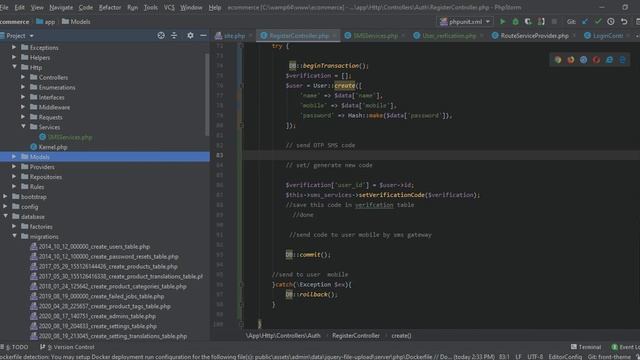Open the VCS menu

tap(169, 7)
